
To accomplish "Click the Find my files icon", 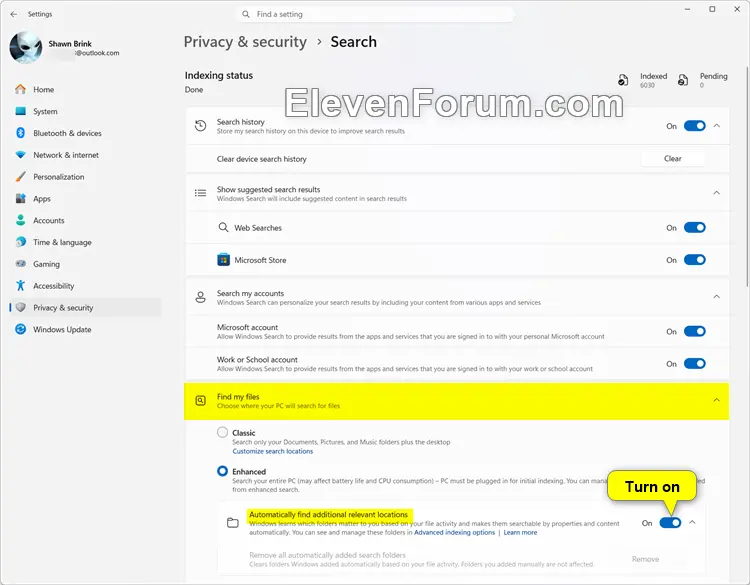I will 200,401.
